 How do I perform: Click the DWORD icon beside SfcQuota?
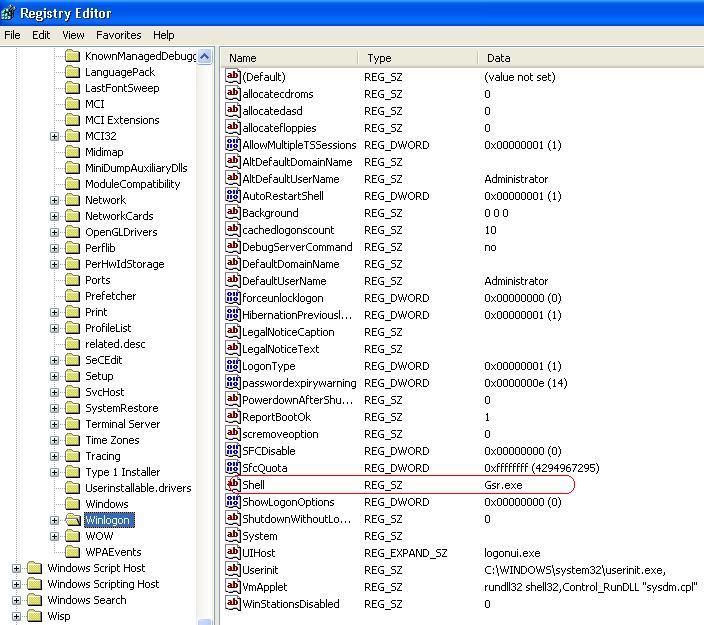pyautogui.click(x=233, y=467)
